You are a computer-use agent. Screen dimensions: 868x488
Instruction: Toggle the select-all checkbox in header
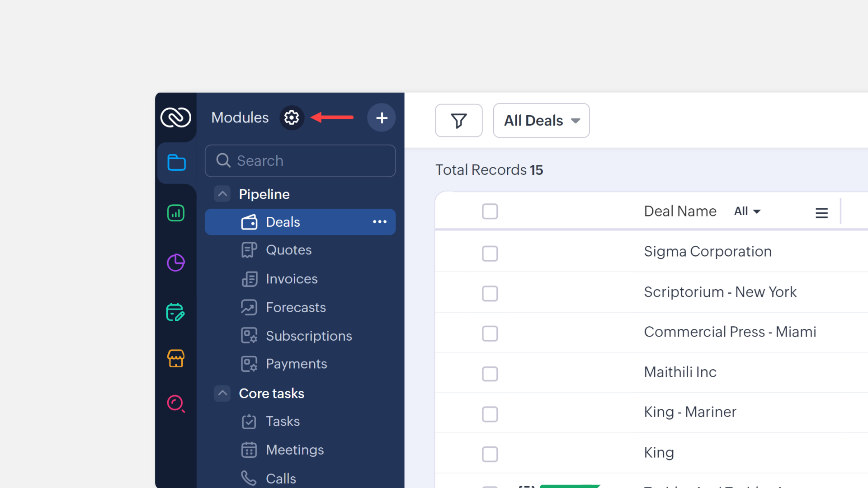[490, 211]
